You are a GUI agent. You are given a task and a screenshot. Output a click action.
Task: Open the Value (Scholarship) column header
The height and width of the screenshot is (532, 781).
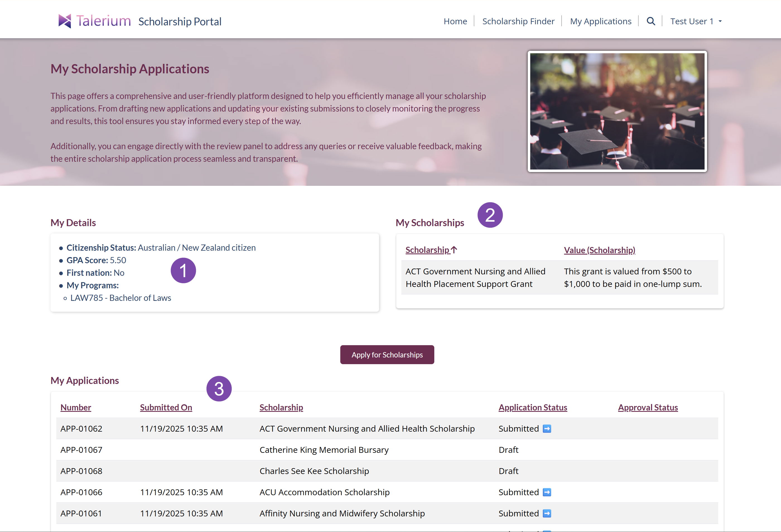point(599,250)
